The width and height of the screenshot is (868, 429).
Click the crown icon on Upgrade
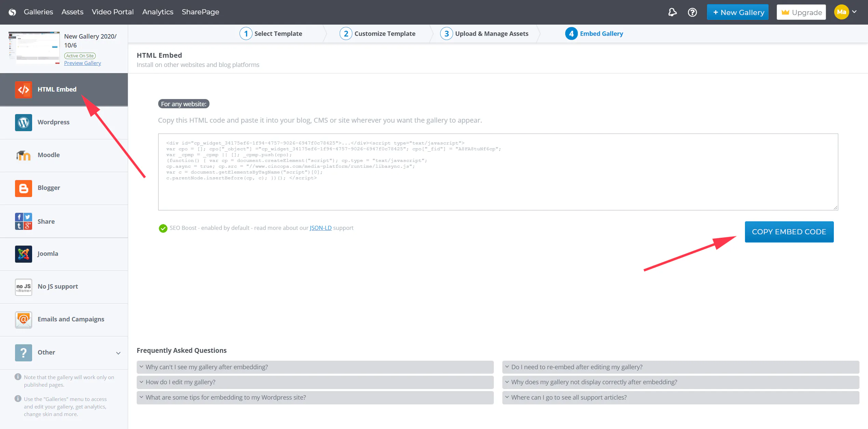click(785, 12)
